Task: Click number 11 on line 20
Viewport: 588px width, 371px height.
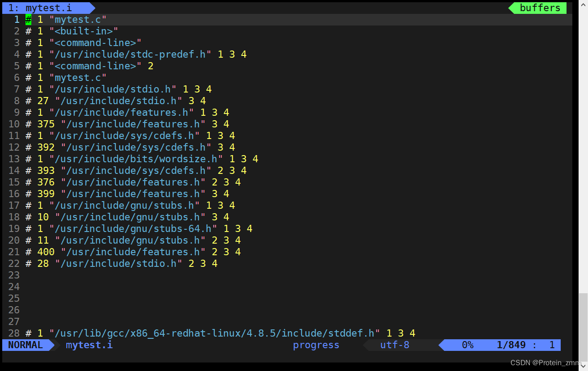Action: click(x=43, y=240)
